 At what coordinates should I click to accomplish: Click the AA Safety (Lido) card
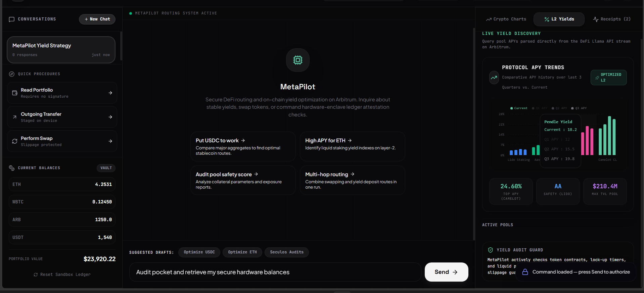558,192
